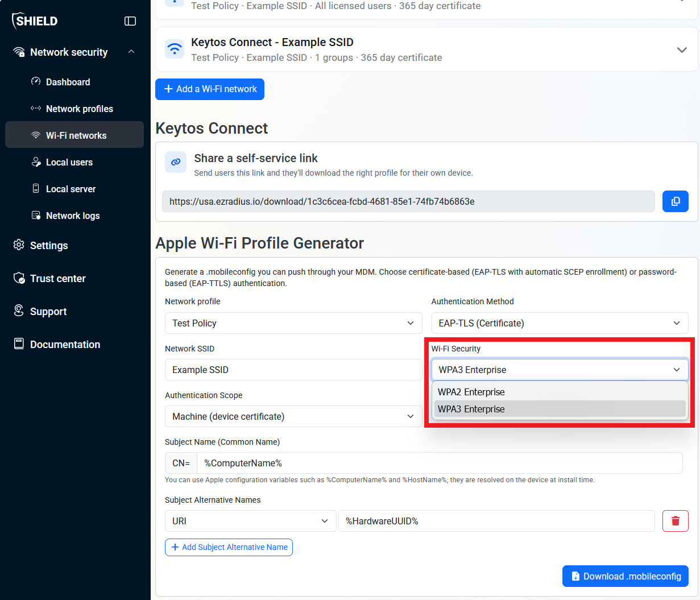Click the Network SSID input field

click(x=293, y=370)
